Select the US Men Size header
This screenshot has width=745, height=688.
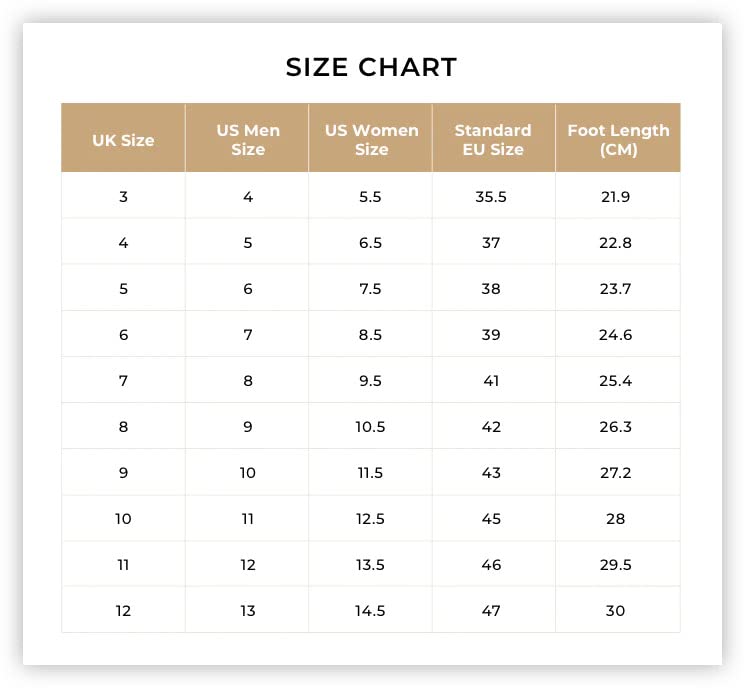coord(247,138)
